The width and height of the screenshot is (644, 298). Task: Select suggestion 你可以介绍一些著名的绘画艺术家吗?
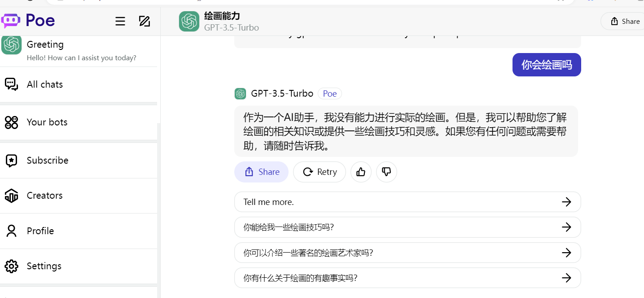click(x=407, y=253)
